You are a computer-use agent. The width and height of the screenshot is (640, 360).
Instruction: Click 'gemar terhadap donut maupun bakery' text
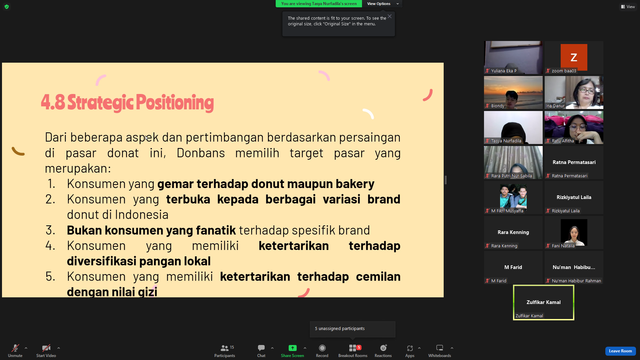pyautogui.click(x=266, y=184)
